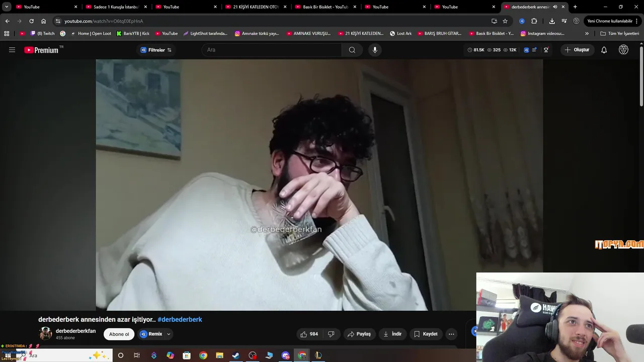Open the Chrome three-dot menu
Screen dimensions: 644x362
pos(637,21)
